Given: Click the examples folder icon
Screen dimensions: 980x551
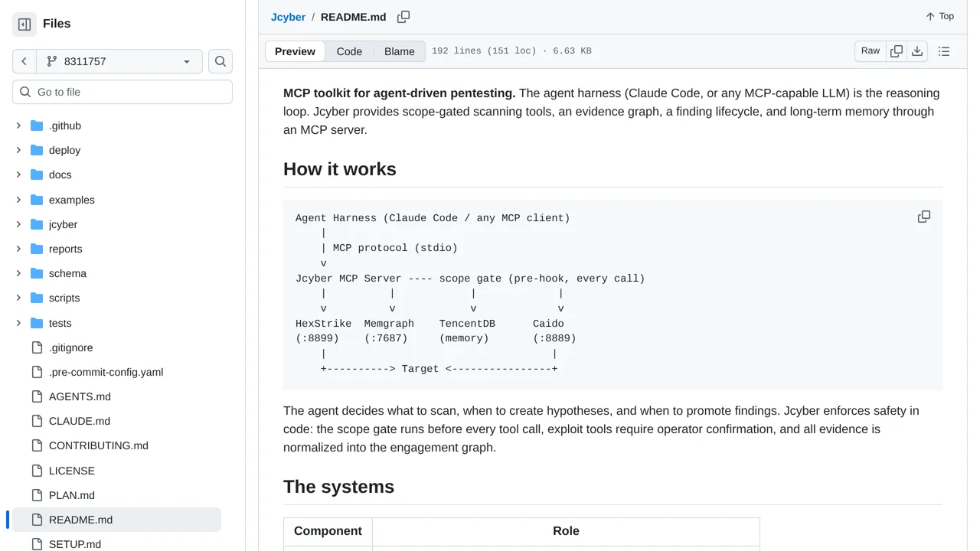Looking at the screenshot, I should coord(37,200).
